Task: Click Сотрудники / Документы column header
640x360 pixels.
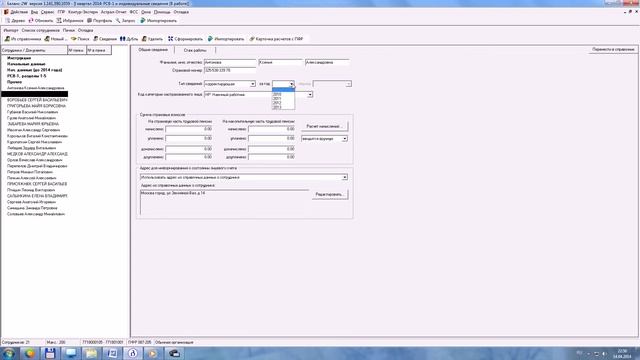Action: click(x=34, y=50)
